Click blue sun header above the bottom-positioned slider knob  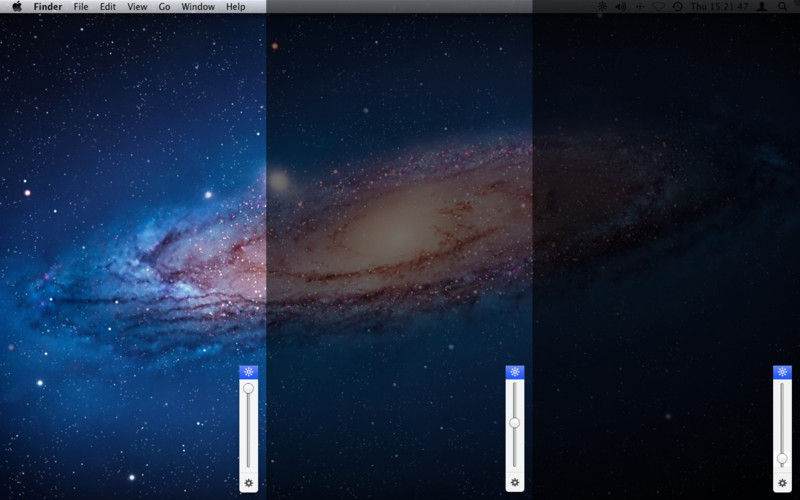782,372
